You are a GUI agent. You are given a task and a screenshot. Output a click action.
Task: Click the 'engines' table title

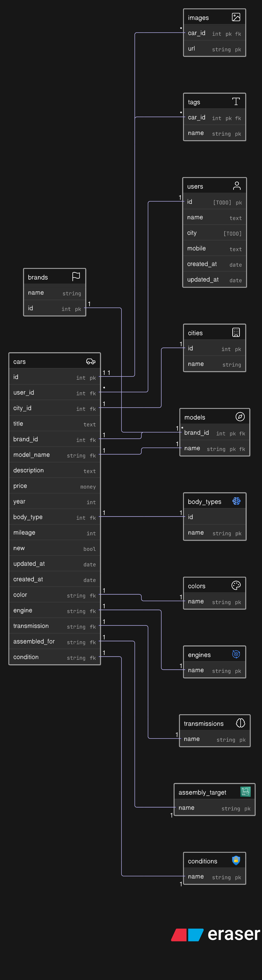click(x=199, y=655)
